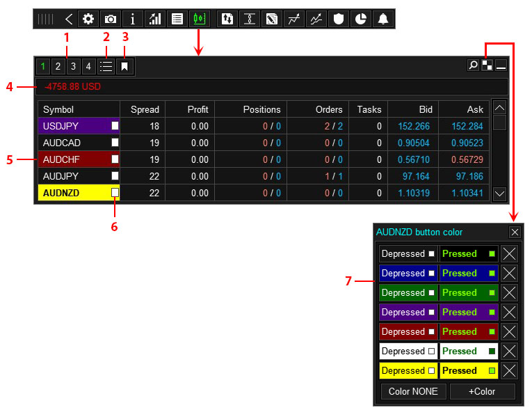This screenshot has height=410, width=532.
Task: Open the symbol list menu icon
Action: (x=106, y=67)
